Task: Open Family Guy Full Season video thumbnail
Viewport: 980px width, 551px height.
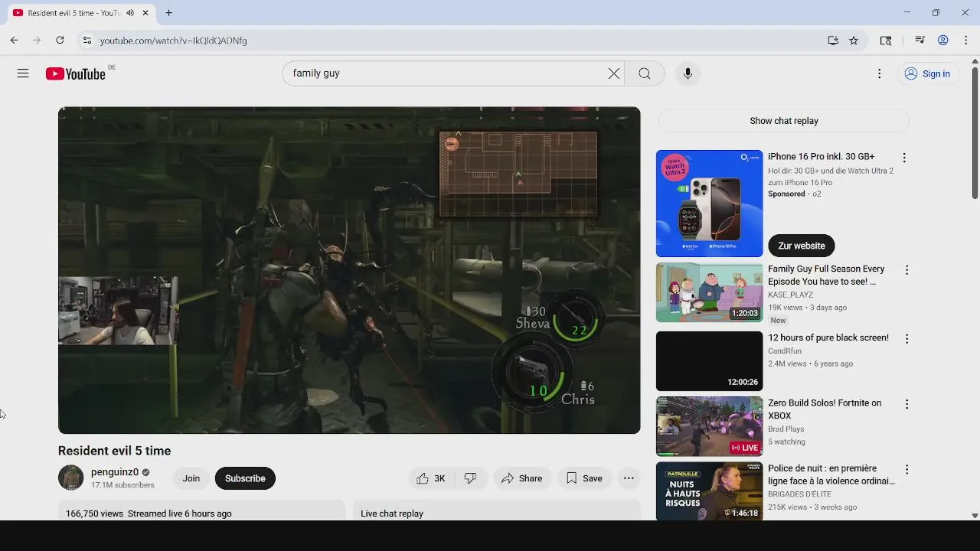Action: point(709,292)
